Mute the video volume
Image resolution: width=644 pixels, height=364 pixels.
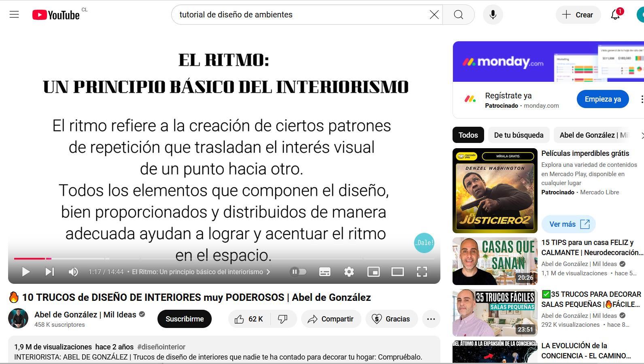pos(73,272)
